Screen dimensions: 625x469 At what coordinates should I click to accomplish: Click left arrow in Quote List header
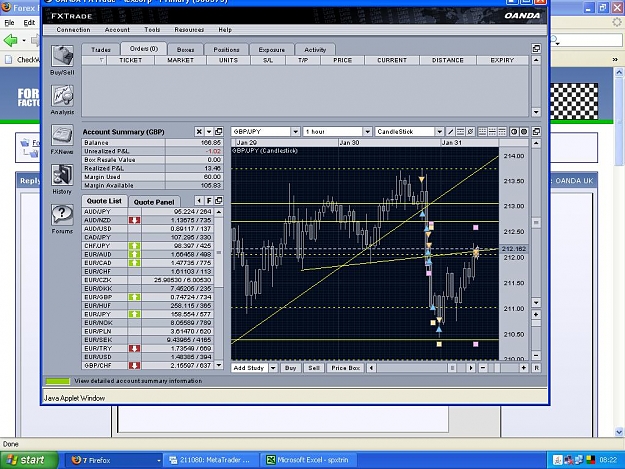pos(199,200)
